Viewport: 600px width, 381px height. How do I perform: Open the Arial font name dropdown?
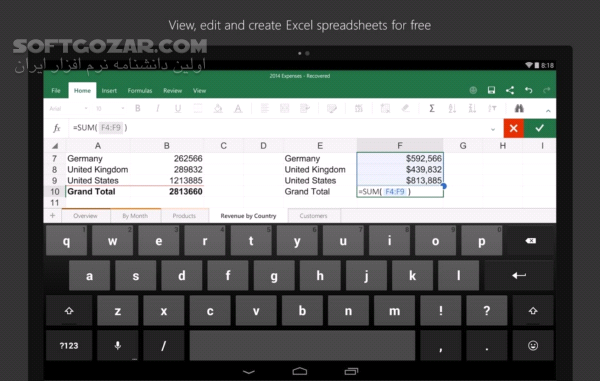click(x=68, y=109)
